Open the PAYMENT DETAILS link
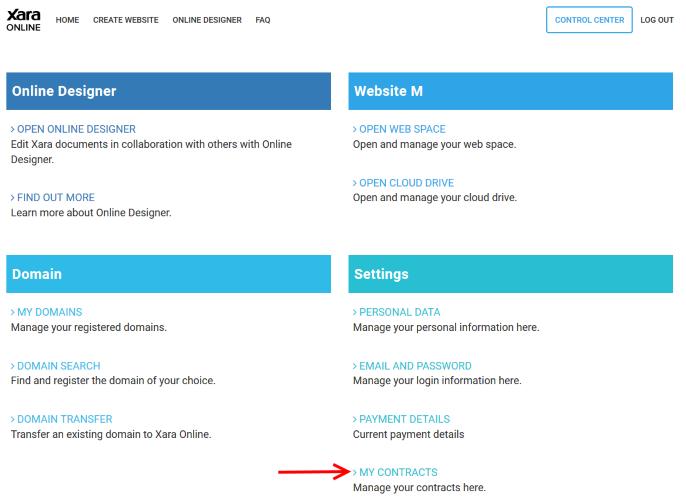686x500 pixels. pyautogui.click(x=401, y=419)
